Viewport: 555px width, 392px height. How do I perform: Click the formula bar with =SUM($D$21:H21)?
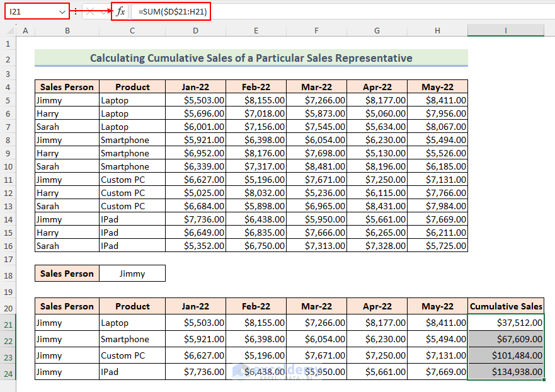[x=343, y=12]
